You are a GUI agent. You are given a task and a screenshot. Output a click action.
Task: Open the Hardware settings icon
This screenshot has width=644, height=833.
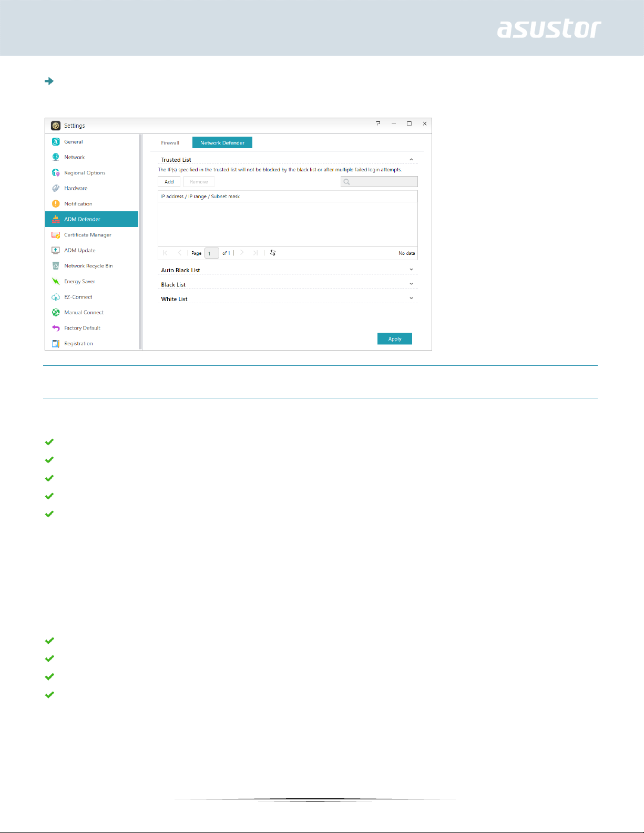tap(56, 188)
